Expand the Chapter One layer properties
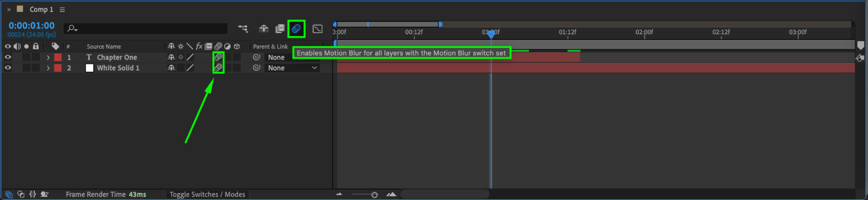 coord(48,57)
